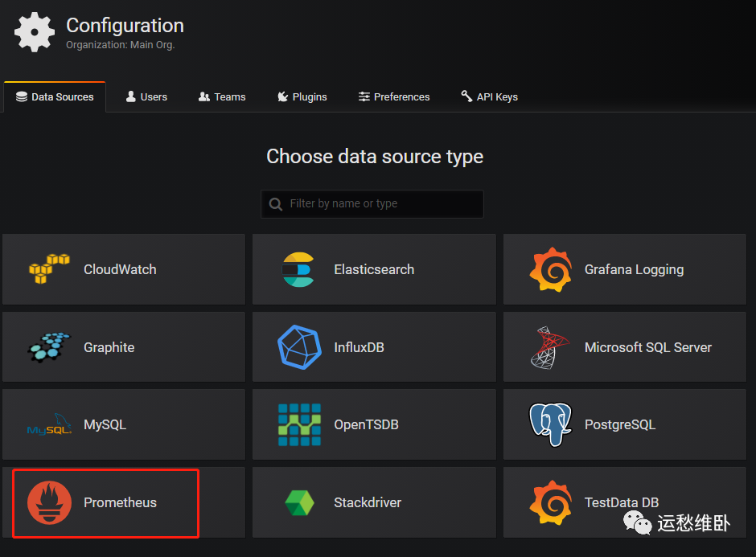Go to the Preferences tab
The width and height of the screenshot is (756, 557).
(x=394, y=96)
